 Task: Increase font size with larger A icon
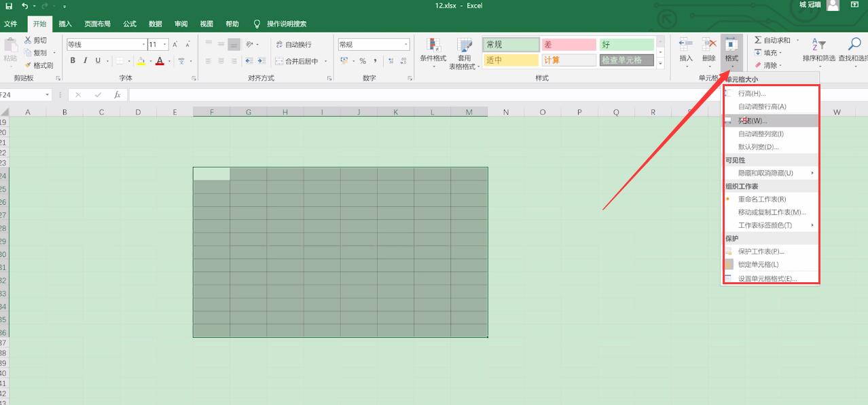coord(175,44)
